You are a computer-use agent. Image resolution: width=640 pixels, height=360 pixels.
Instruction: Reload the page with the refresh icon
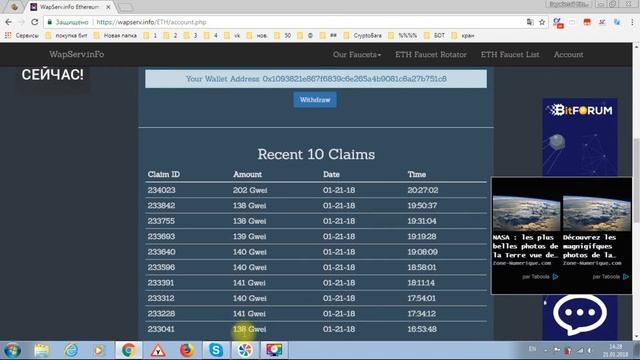pos(34,22)
